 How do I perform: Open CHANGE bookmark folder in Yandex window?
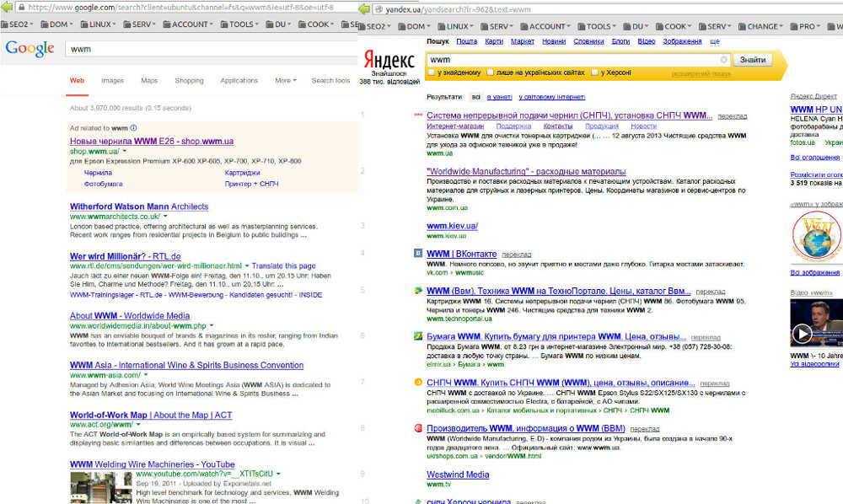[x=760, y=26]
